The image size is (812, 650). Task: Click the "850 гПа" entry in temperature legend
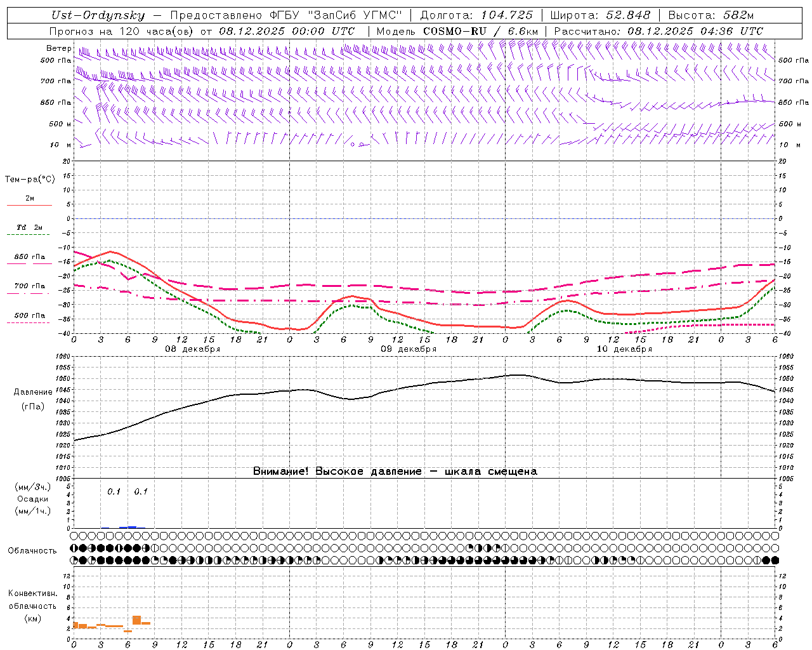[x=30, y=257]
